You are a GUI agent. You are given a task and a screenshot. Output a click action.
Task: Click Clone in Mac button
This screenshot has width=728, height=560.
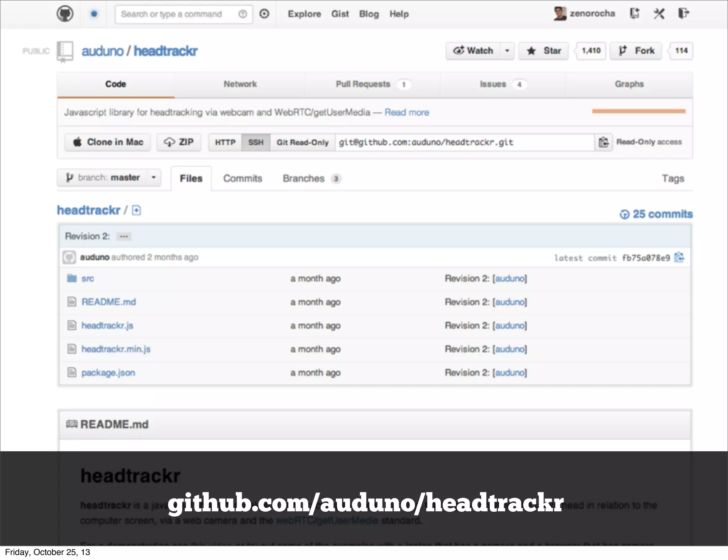coord(107,142)
